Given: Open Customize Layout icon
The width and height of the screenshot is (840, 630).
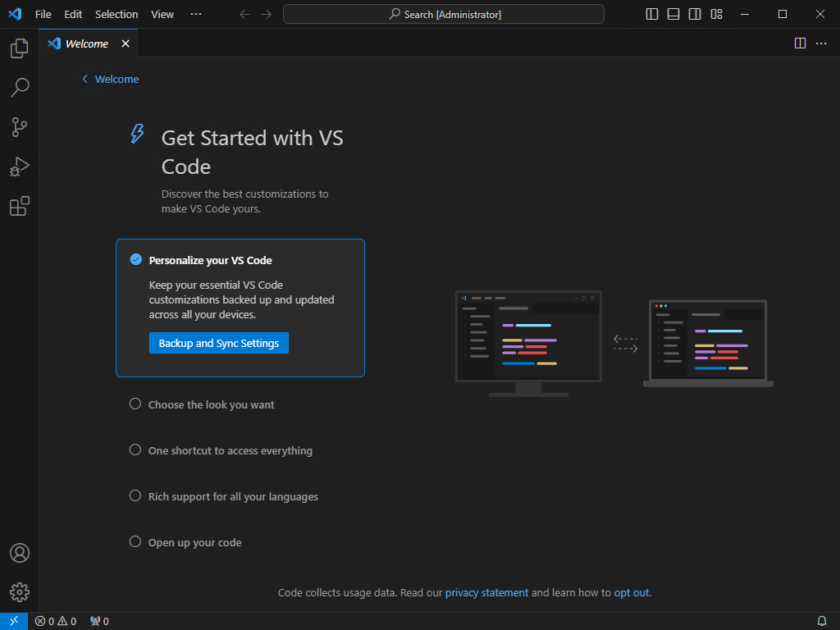Looking at the screenshot, I should coord(716,15).
